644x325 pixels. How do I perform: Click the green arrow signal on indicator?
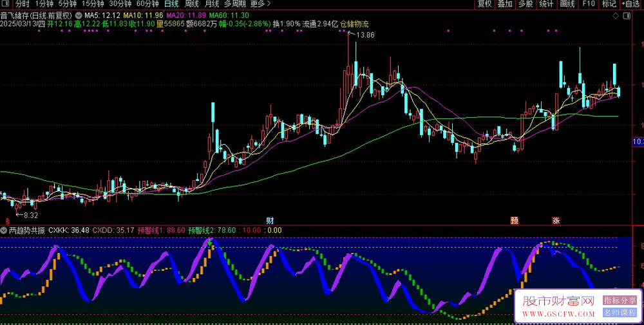point(209,242)
